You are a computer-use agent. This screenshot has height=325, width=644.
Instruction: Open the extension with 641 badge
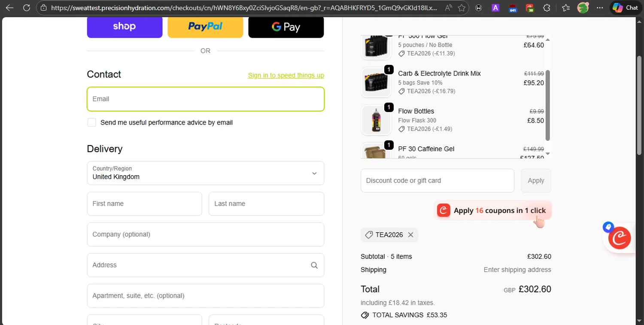[x=513, y=8]
